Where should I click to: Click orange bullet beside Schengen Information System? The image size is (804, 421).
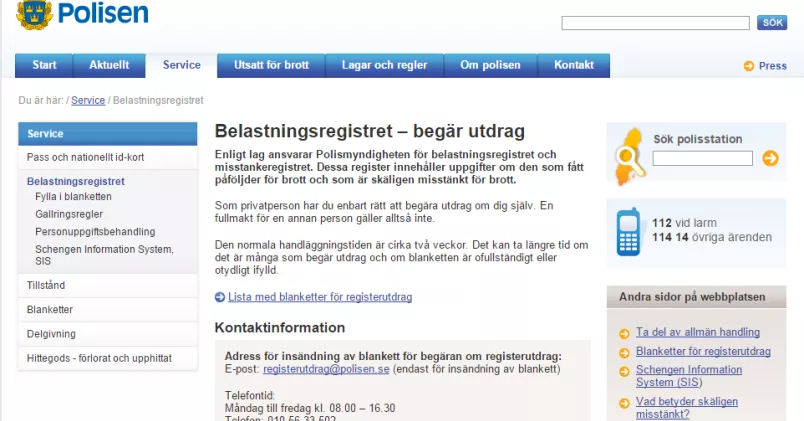pyautogui.click(x=624, y=371)
